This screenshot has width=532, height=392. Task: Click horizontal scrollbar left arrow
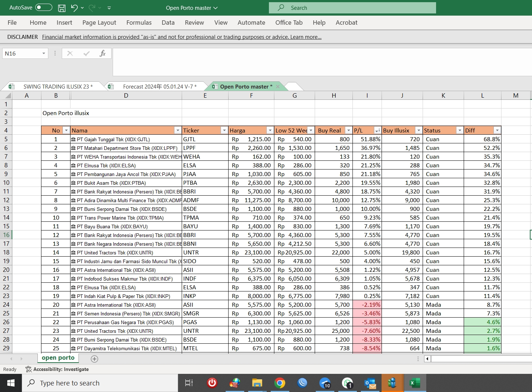(x=427, y=359)
